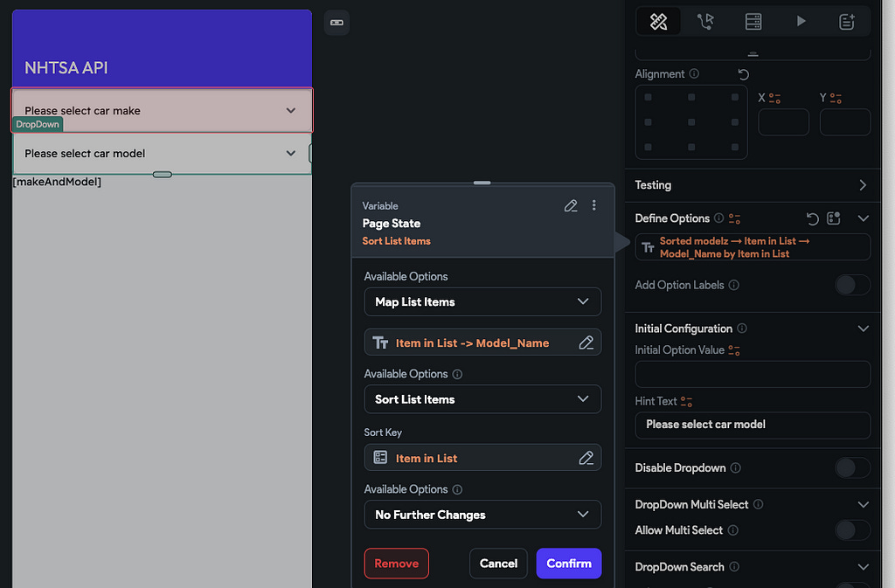Open the Properties design tab
The image size is (895, 588).
click(x=658, y=22)
